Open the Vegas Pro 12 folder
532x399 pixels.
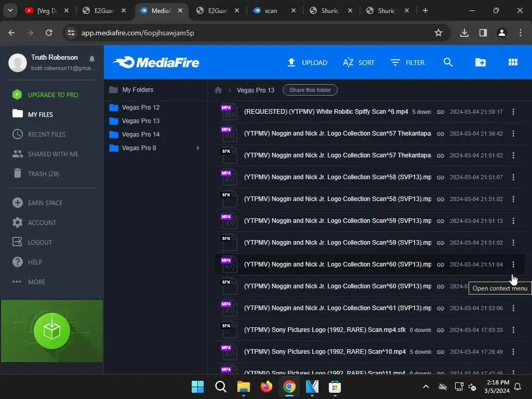pos(135,107)
